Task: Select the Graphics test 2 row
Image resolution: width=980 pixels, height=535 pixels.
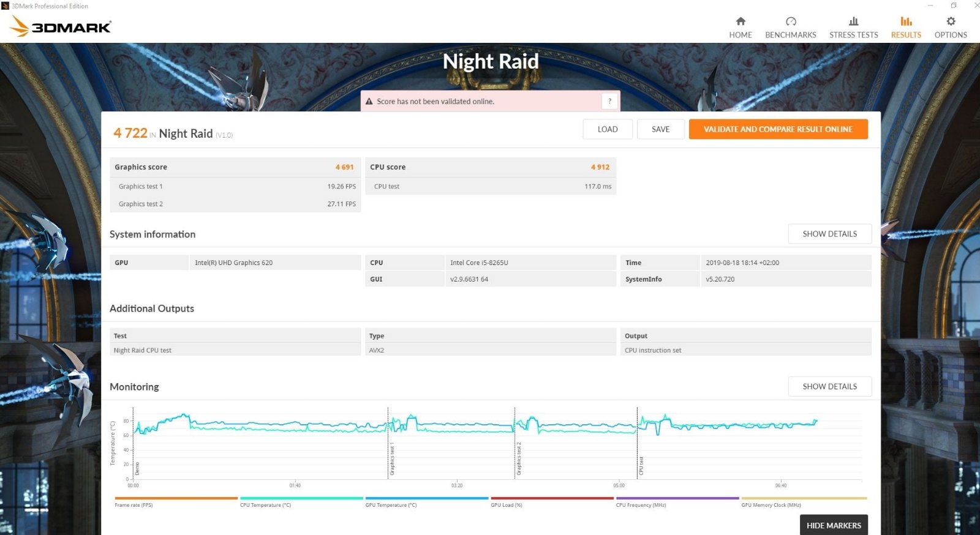Action: tap(235, 204)
